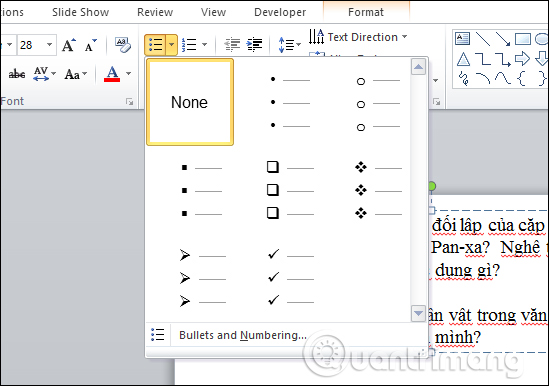Switch to the Format tab
Image resolution: width=549 pixels, height=386 pixels.
[x=366, y=12]
